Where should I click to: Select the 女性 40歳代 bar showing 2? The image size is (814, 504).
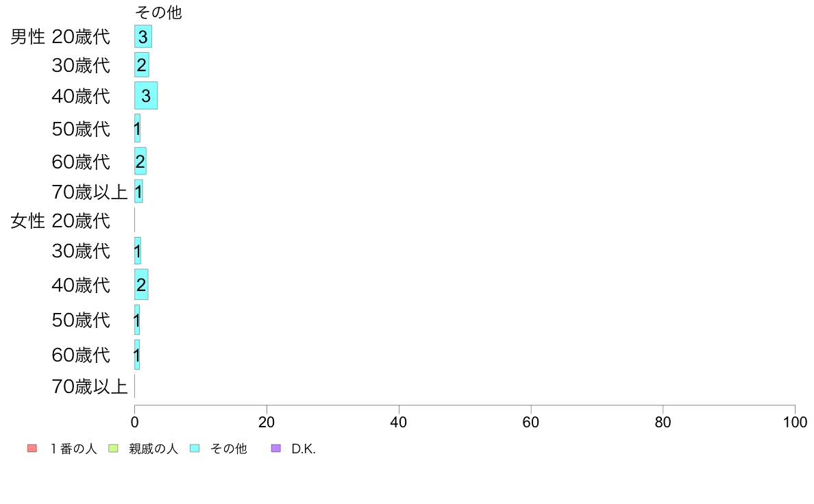point(141,284)
